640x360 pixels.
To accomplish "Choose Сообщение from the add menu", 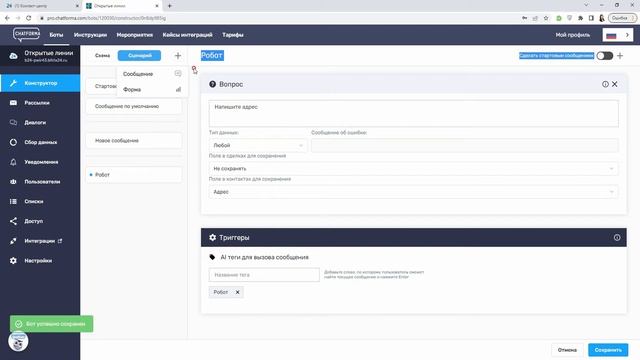I will point(152,74).
